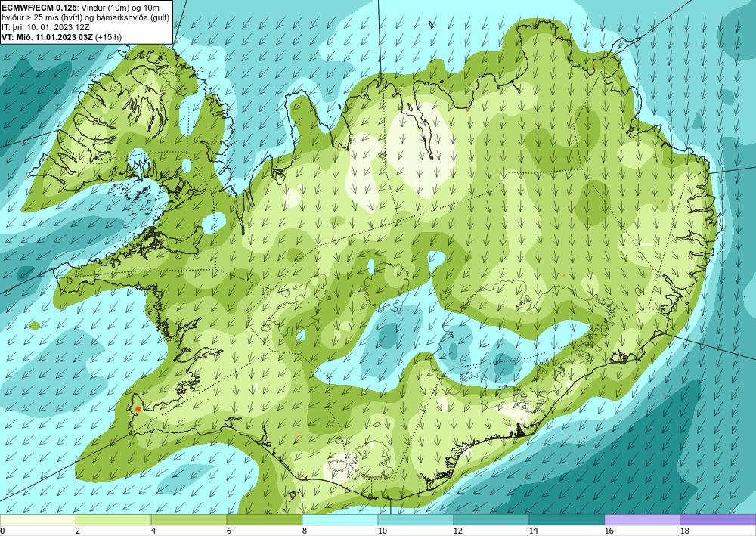The width and height of the screenshot is (756, 536).
Task: Click the 10–12 m/s teal legend swatch
Action: tap(416, 519)
